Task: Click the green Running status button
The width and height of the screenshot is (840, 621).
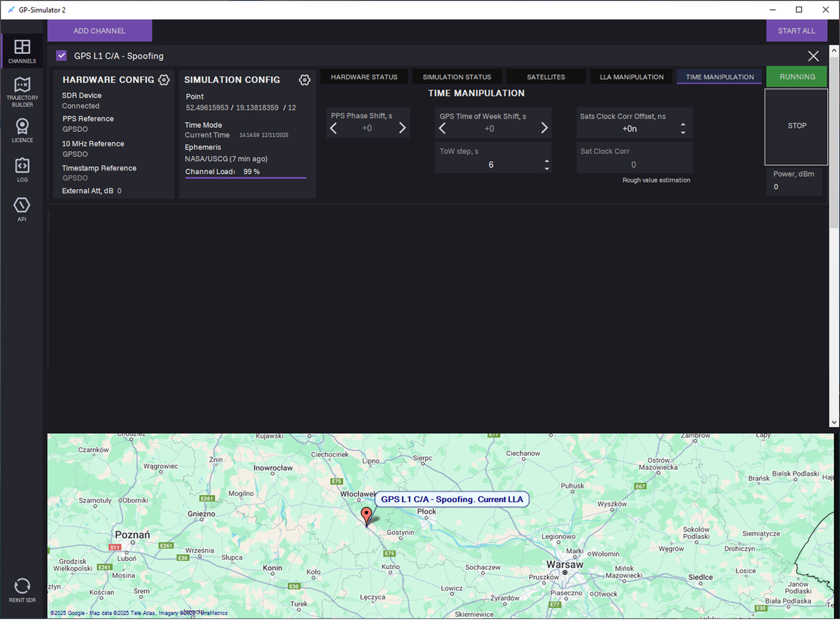Action: [797, 77]
